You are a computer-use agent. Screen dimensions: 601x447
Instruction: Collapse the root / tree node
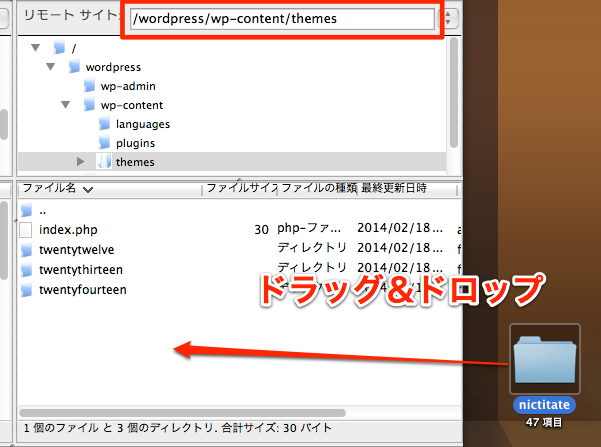(x=36, y=48)
